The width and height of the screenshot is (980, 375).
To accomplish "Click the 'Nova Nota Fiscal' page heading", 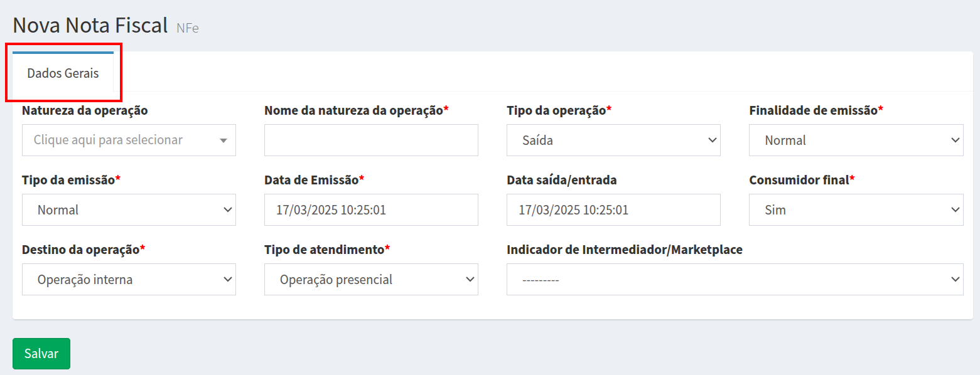I will pyautogui.click(x=90, y=25).
